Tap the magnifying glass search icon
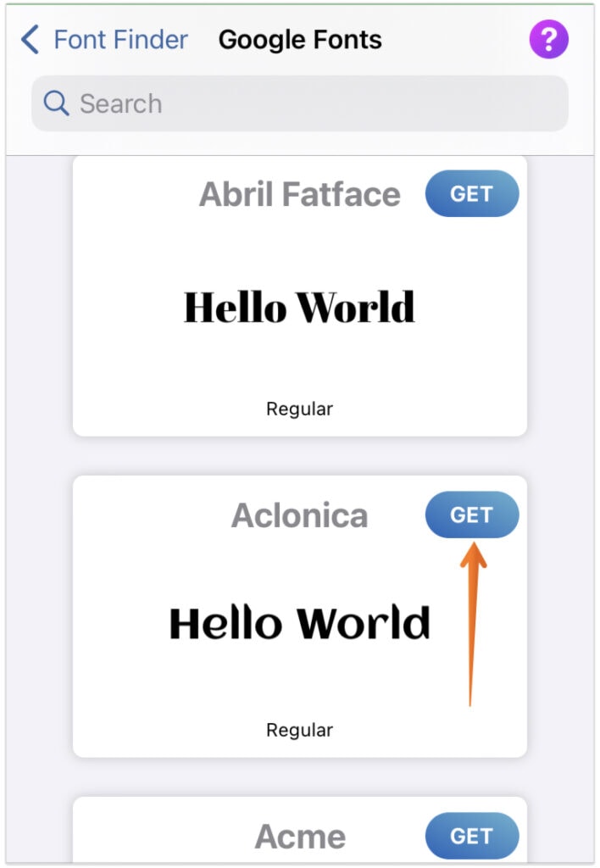 click(55, 103)
